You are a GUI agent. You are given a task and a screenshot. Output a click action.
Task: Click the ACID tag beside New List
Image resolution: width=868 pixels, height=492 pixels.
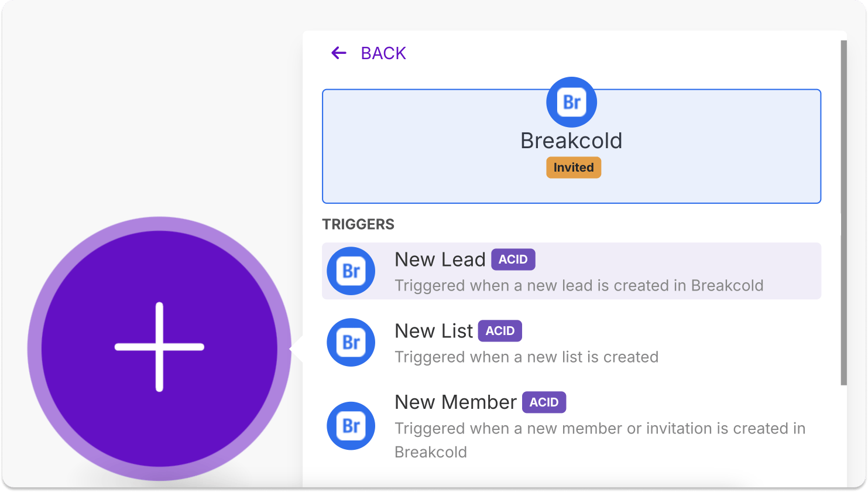(x=500, y=331)
